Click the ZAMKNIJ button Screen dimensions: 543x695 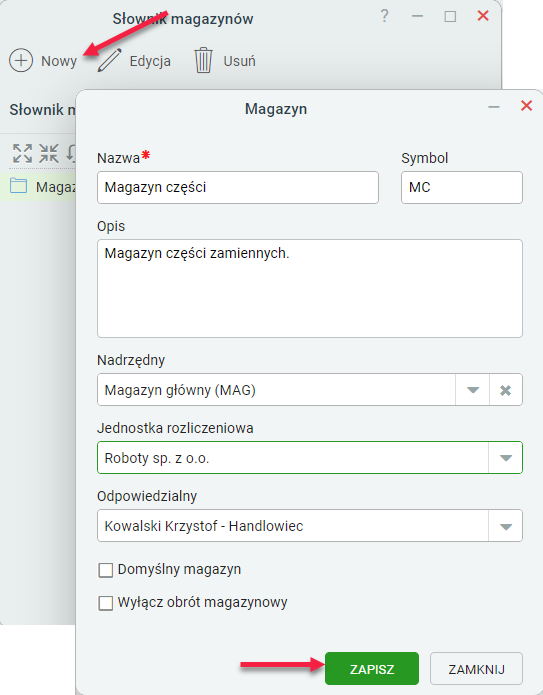pos(476,668)
